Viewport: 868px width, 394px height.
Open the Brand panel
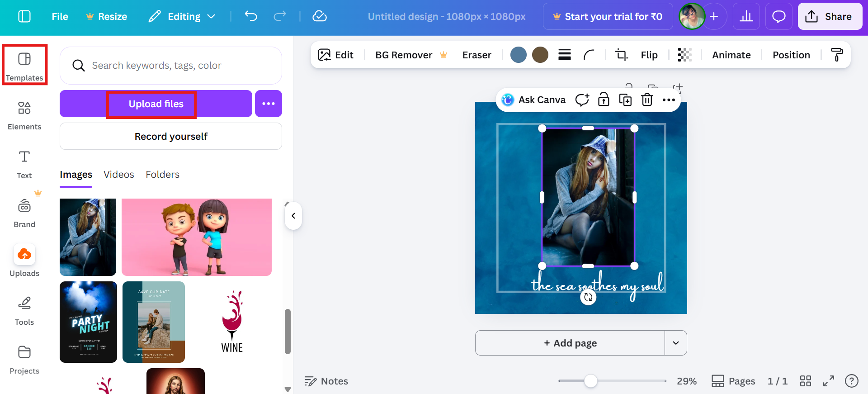coord(24,213)
